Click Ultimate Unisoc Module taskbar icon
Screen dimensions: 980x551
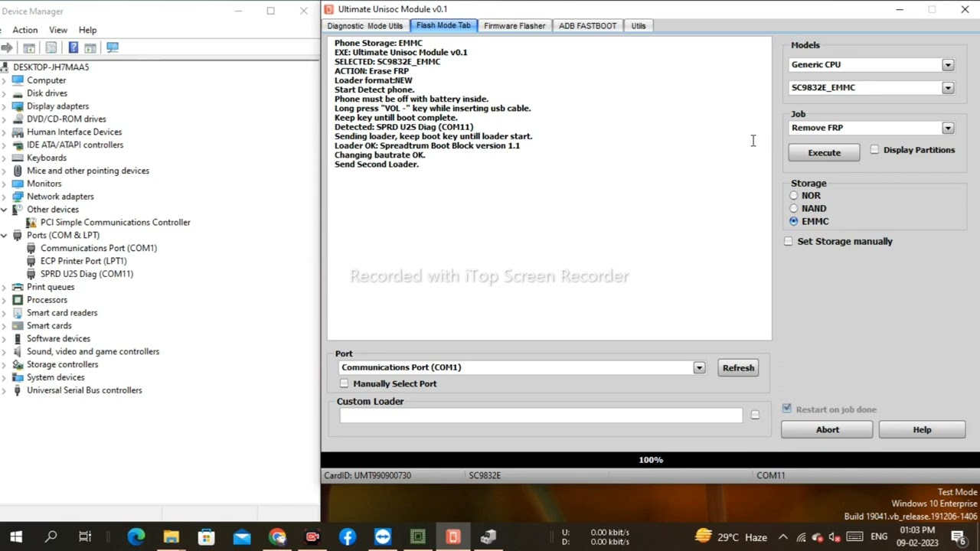coord(453,536)
